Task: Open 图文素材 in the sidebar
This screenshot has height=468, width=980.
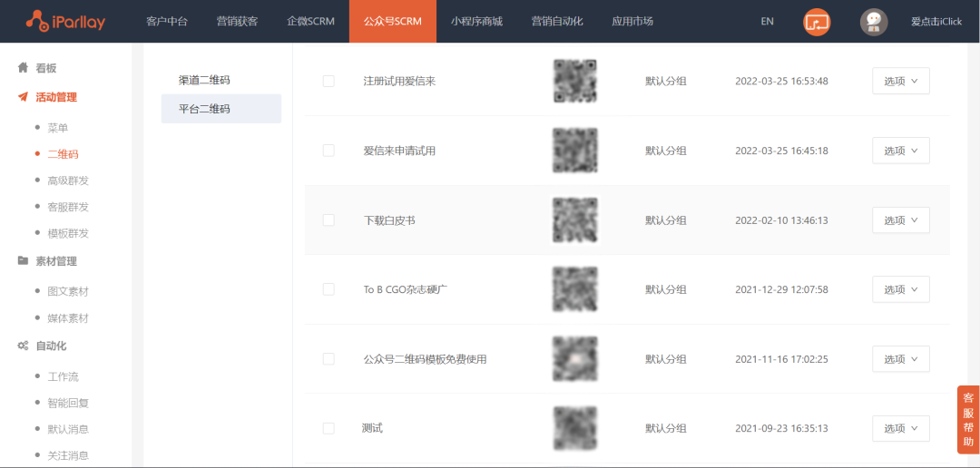Action: [68, 291]
